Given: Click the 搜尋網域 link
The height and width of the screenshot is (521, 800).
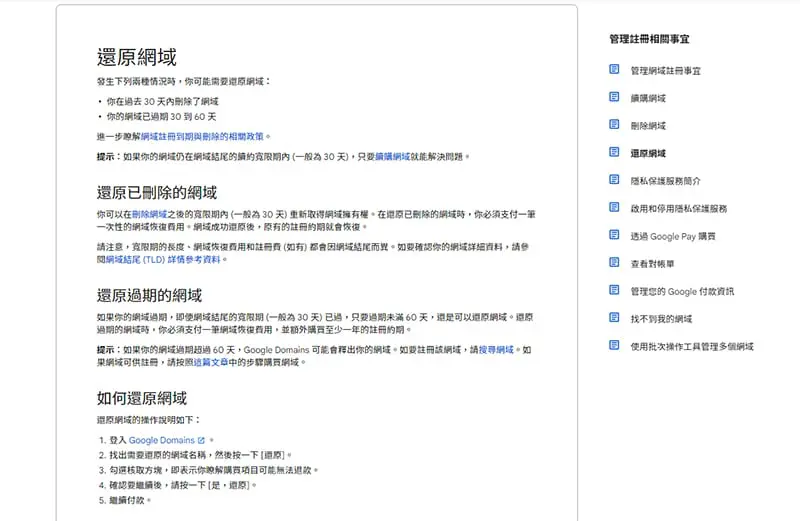Looking at the screenshot, I should click(x=495, y=350).
